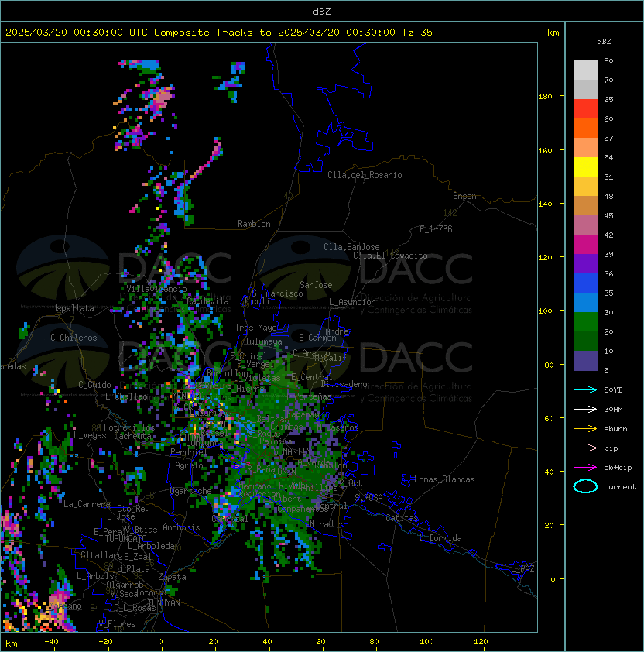
Task: Pick the light orange swatch between 57 and 54
Action: (585, 148)
